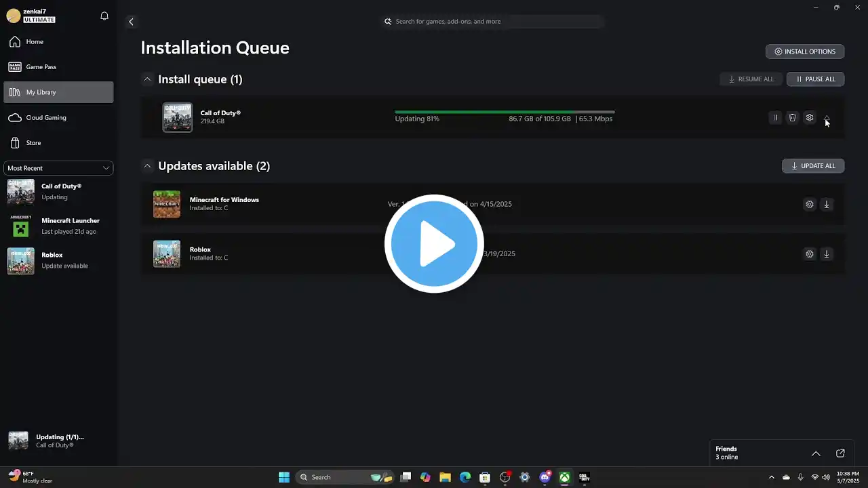The image size is (868, 488).
Task: Pop out the Friends panel
Action: click(x=840, y=453)
